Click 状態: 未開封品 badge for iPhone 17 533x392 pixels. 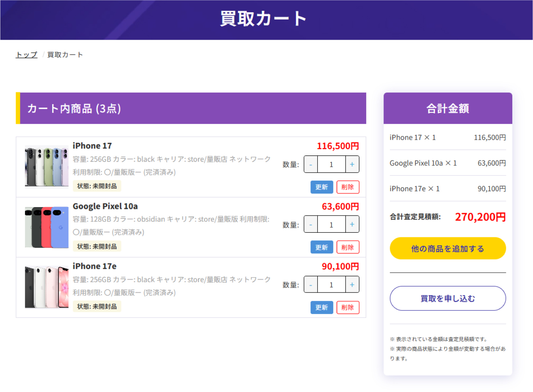(97, 186)
